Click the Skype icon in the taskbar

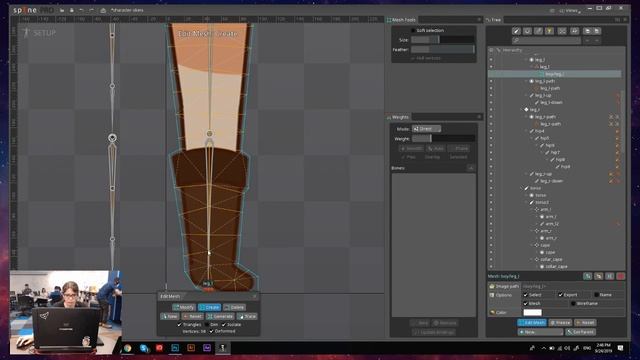coord(144,348)
